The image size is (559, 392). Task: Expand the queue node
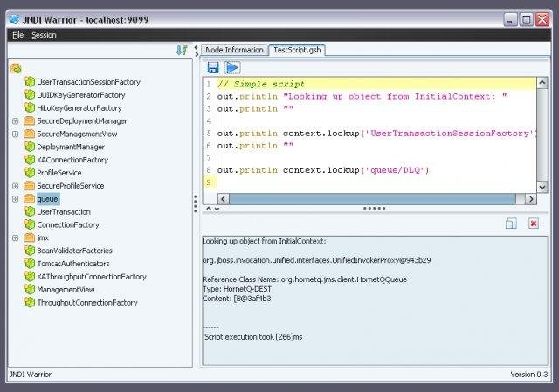click(x=16, y=199)
